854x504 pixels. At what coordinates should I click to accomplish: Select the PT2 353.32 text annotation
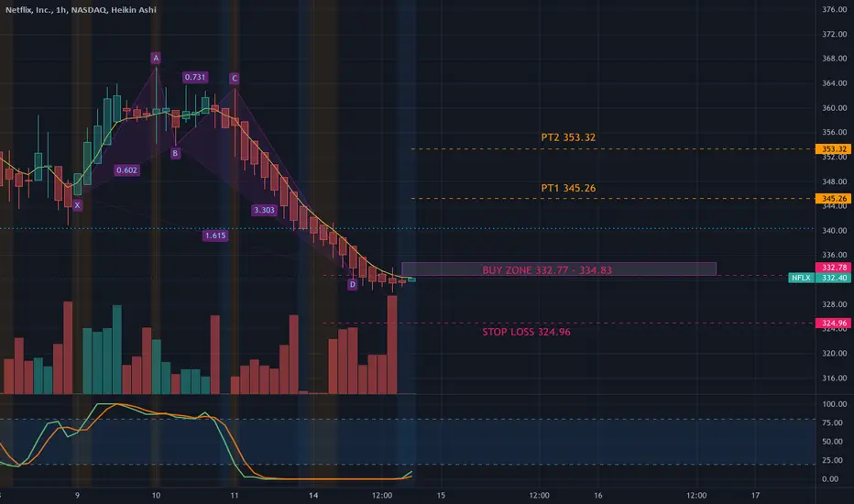pyautogui.click(x=568, y=137)
